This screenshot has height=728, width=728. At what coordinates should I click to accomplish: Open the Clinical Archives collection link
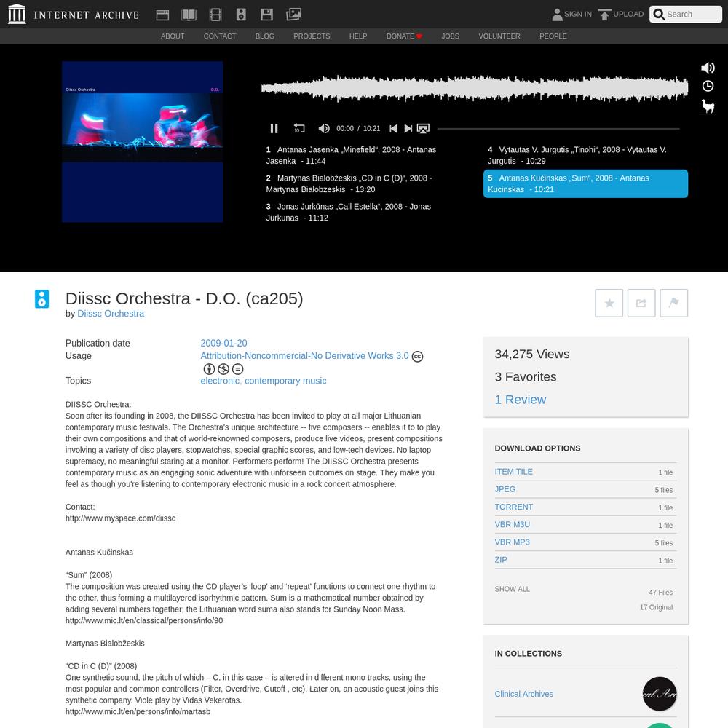tap(523, 694)
